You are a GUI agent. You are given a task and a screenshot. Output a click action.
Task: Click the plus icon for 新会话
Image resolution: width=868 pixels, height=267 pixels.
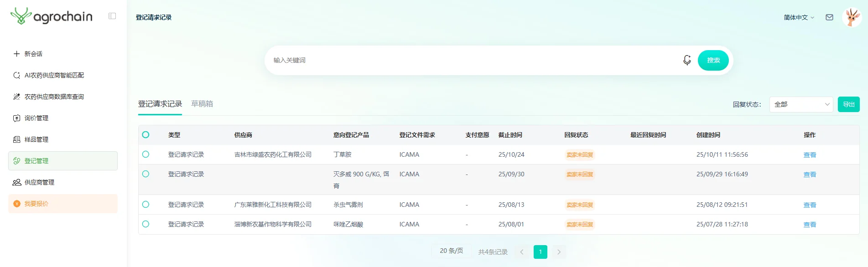coord(16,54)
